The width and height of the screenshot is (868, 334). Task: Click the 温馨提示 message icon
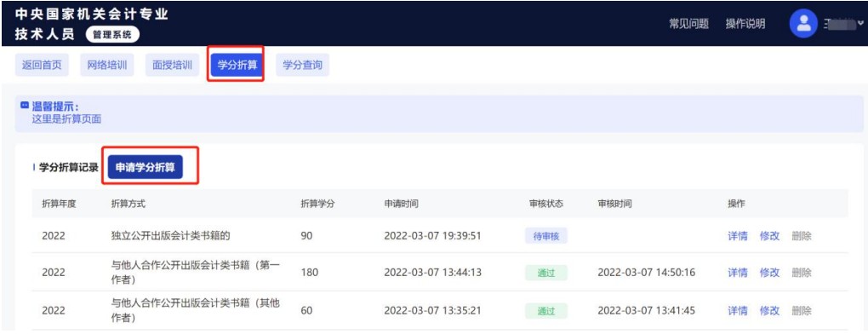point(25,106)
